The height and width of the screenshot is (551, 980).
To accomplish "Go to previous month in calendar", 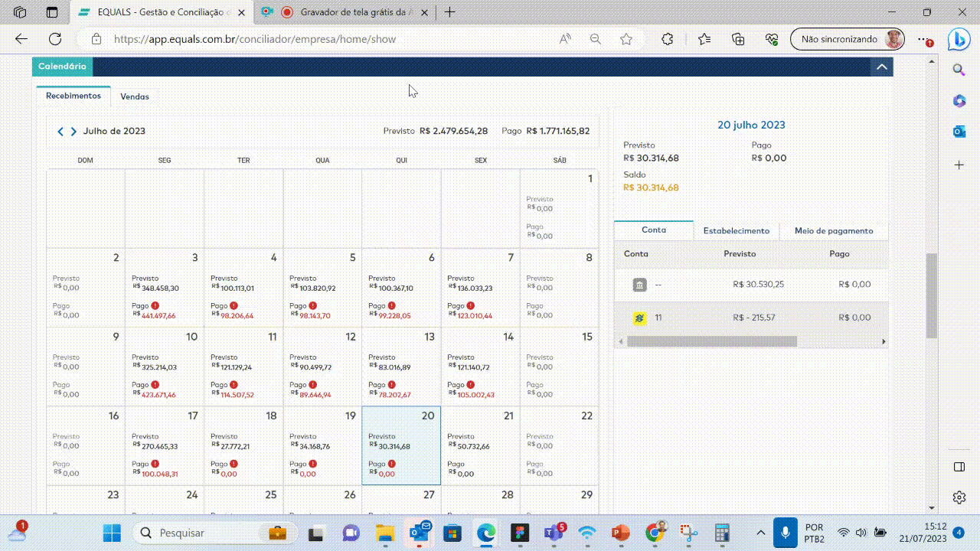I will 60,132.
